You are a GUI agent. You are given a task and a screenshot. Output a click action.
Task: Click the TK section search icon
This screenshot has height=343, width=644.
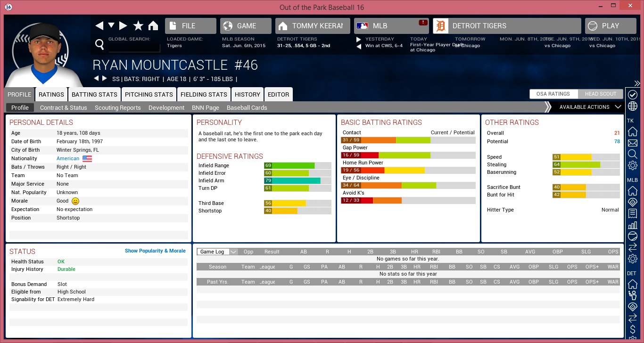pos(633,154)
